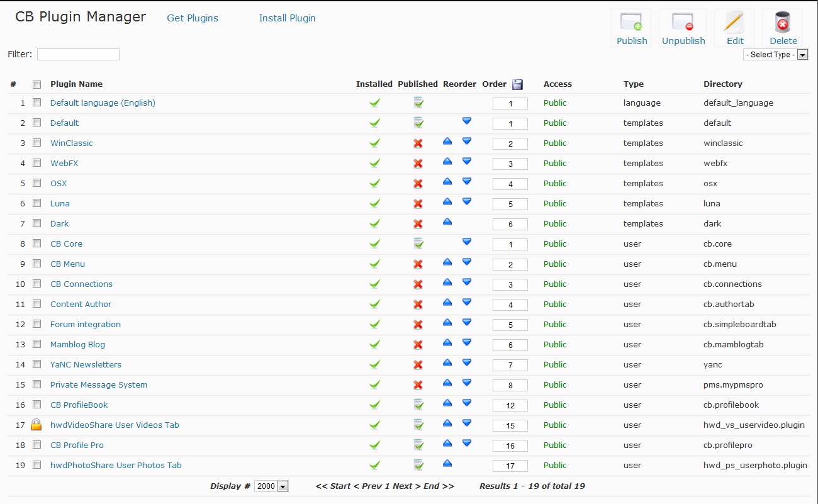Open the Private Message System plugin
This screenshot has height=504, width=818.
(99, 384)
